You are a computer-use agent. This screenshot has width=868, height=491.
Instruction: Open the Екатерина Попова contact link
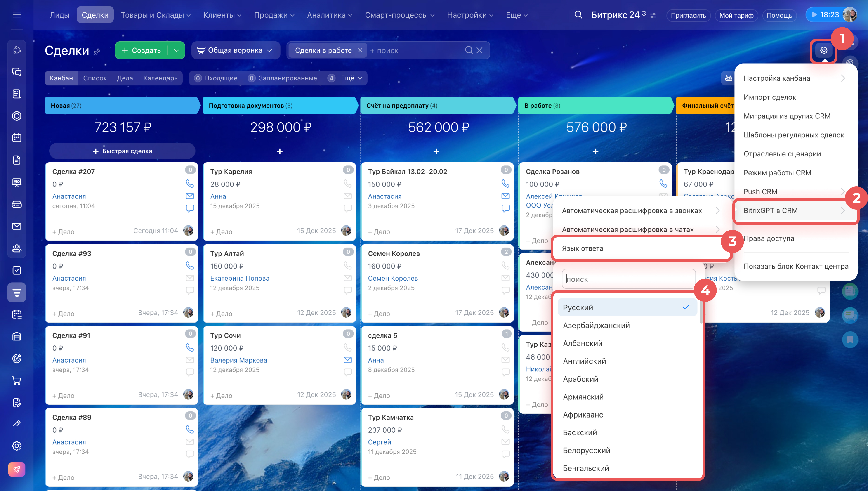coord(240,278)
